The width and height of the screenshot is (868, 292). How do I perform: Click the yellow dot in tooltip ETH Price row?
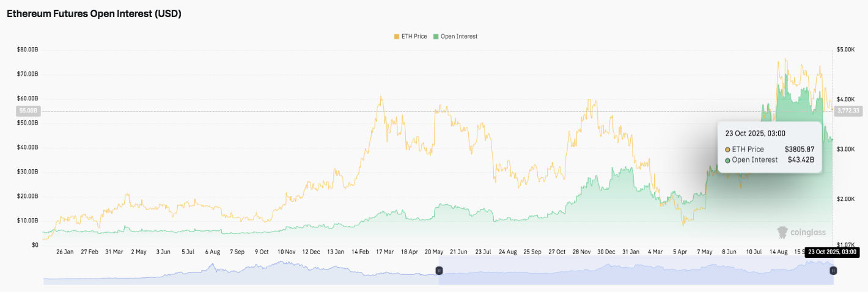727,149
